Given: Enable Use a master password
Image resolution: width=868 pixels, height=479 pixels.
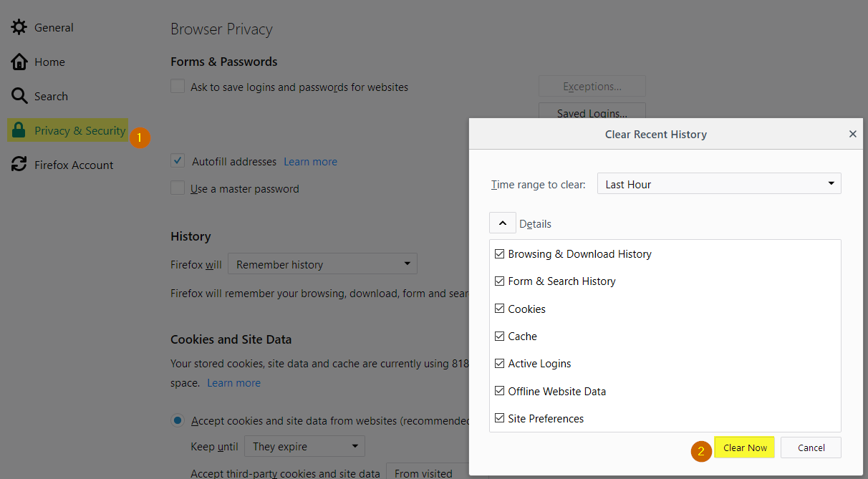Looking at the screenshot, I should [x=178, y=188].
